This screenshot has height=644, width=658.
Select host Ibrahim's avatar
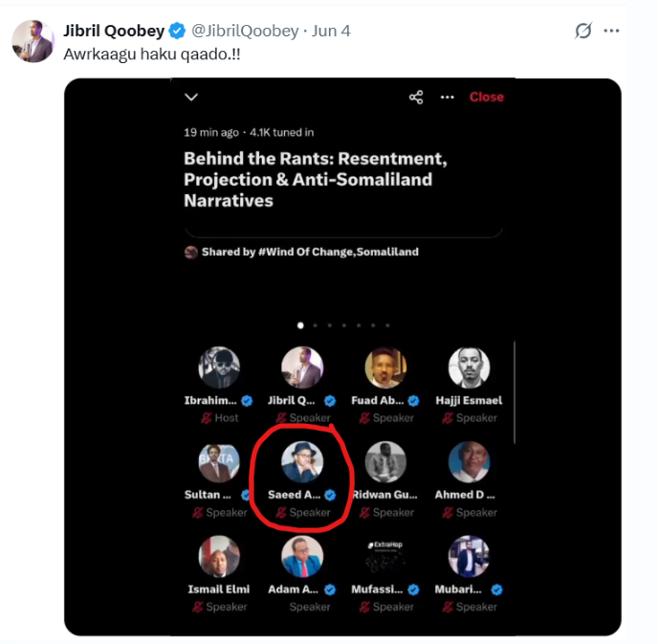[x=219, y=367]
